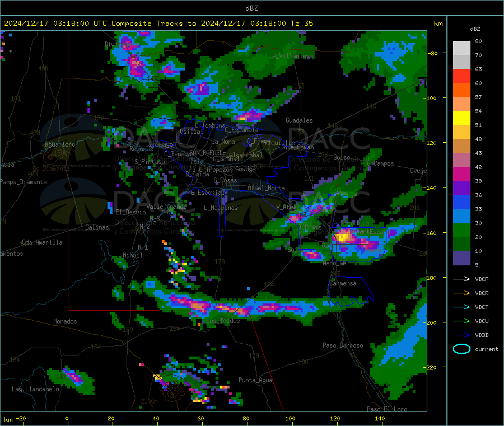504x426 pixels.
Task: Pick the light blue 30-35 dBZ swatch
Action: [461, 216]
